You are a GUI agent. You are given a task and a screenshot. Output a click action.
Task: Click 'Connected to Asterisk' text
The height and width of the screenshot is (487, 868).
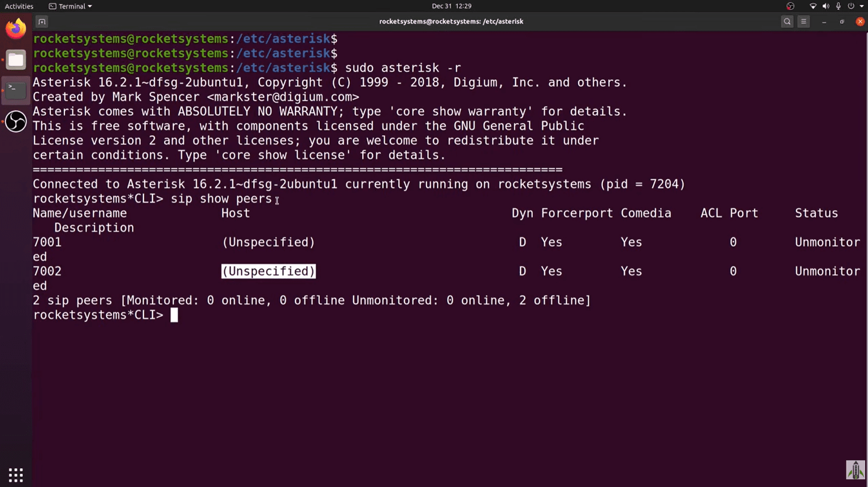[109, 184]
